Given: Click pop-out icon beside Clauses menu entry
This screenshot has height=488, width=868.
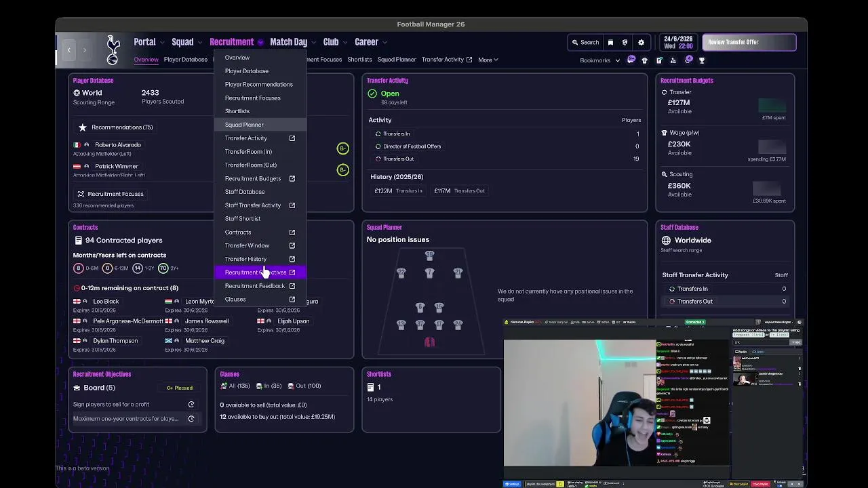Looking at the screenshot, I should [292, 300].
